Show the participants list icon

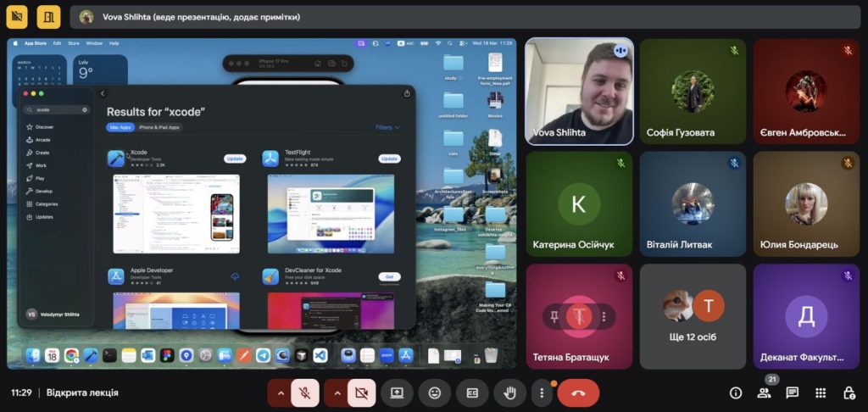click(x=765, y=393)
